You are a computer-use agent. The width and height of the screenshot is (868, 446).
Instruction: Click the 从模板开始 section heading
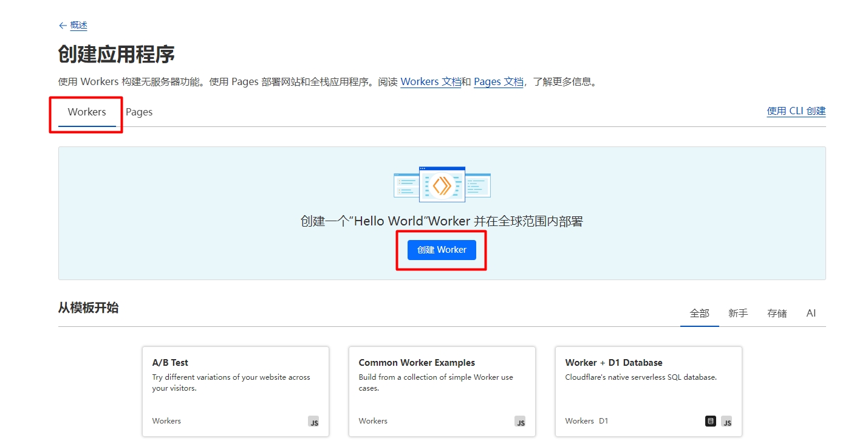click(88, 308)
